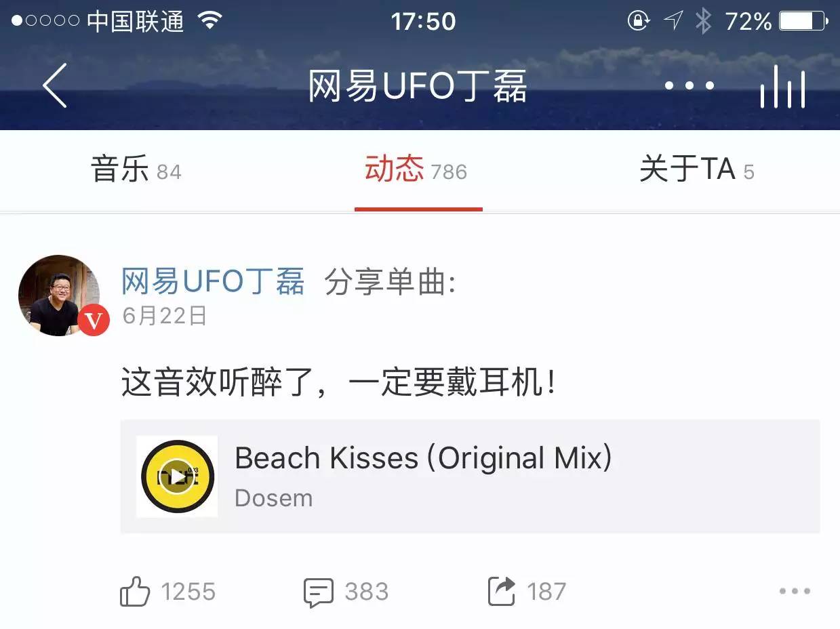This screenshot has width=840, height=629.
Task: Tap the 187 shares count
Action: click(x=546, y=592)
